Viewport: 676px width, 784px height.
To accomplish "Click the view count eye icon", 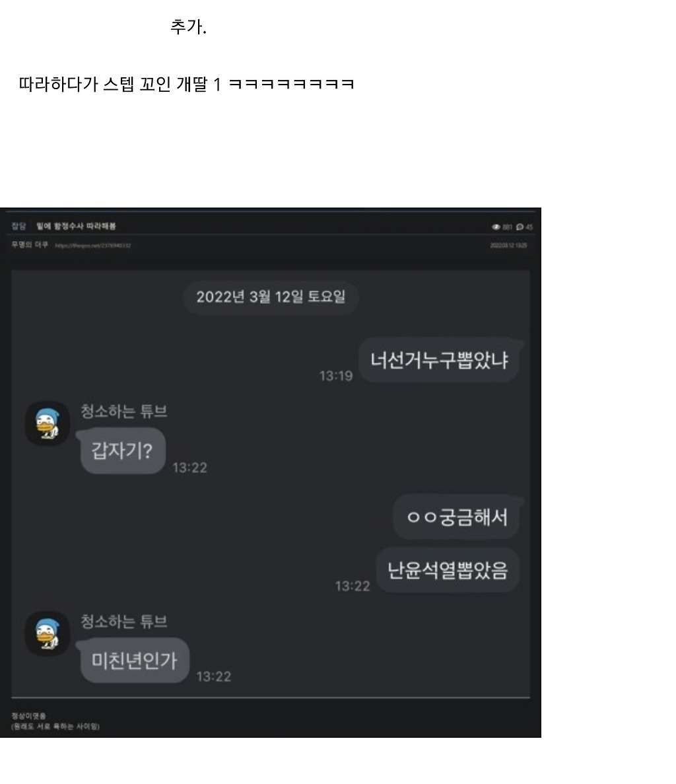I will coord(496,227).
